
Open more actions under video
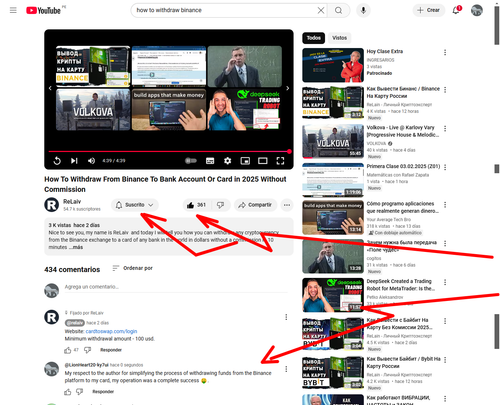click(x=287, y=205)
